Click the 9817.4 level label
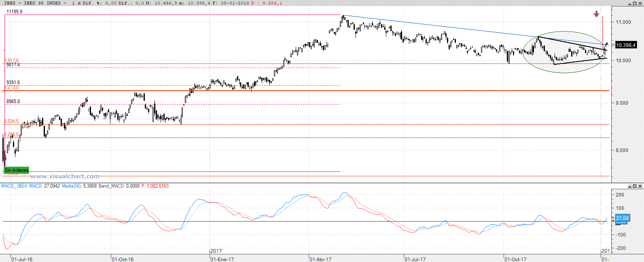Image resolution: width=644 pixels, height=262 pixels. pyautogui.click(x=13, y=65)
